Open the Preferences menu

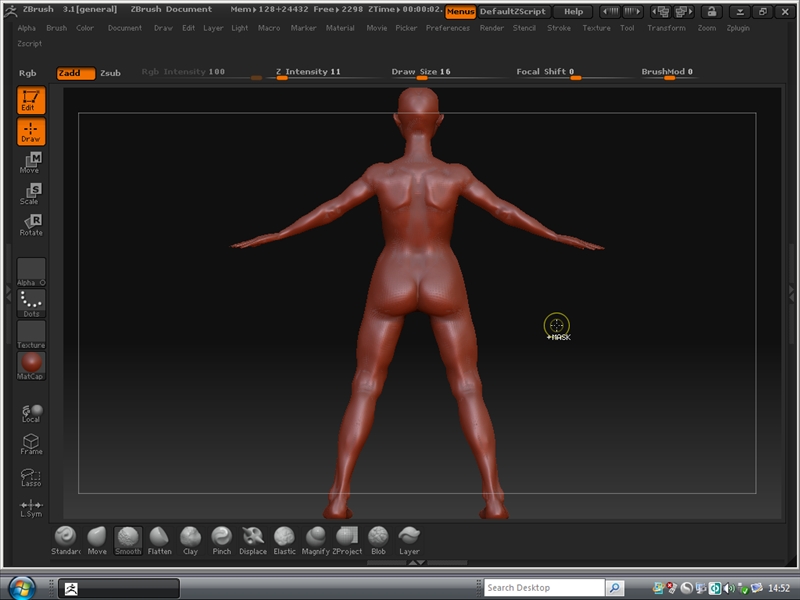[448, 28]
